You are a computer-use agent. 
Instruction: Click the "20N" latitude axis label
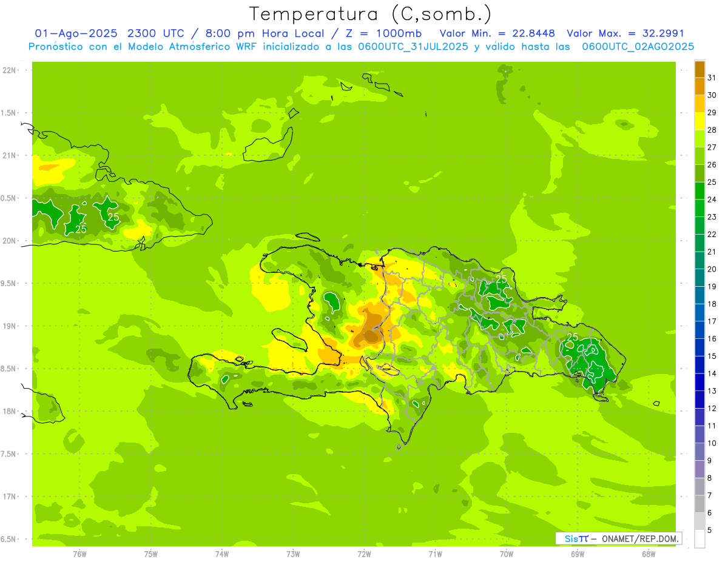click(8, 241)
